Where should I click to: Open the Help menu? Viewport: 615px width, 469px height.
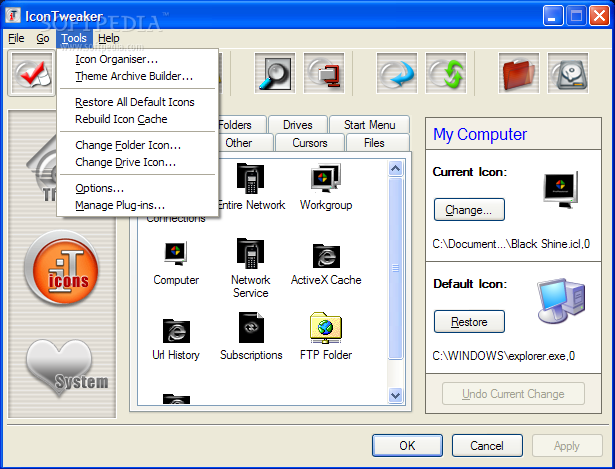pos(109,38)
